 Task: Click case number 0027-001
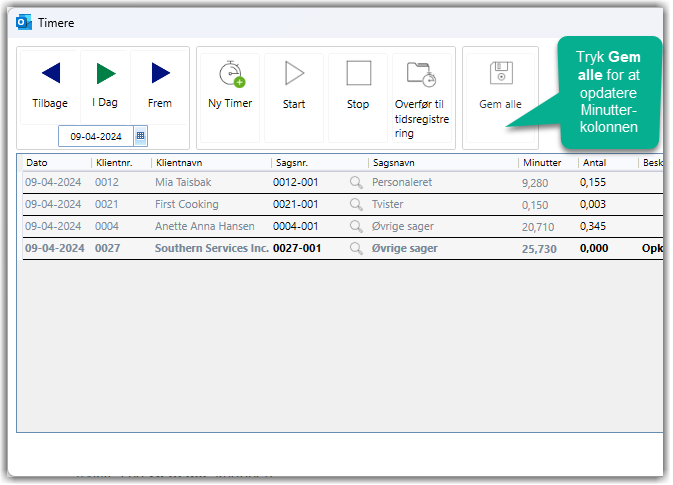[x=297, y=248]
